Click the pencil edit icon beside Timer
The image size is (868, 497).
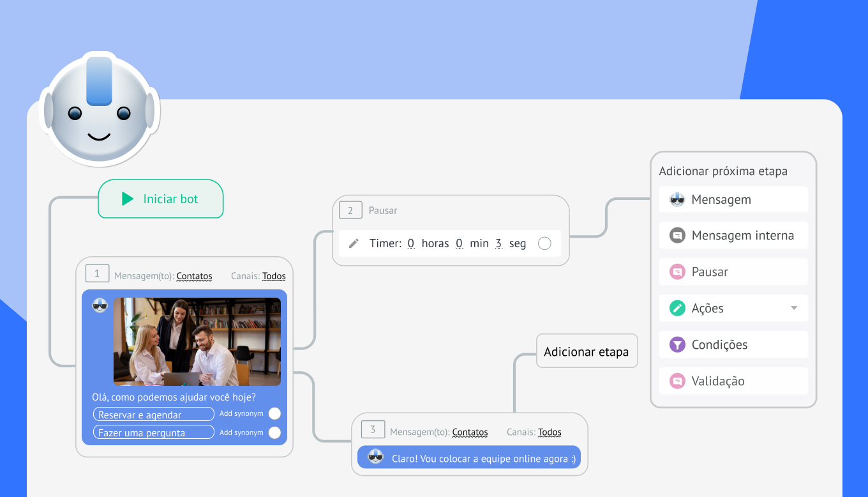[x=354, y=243]
